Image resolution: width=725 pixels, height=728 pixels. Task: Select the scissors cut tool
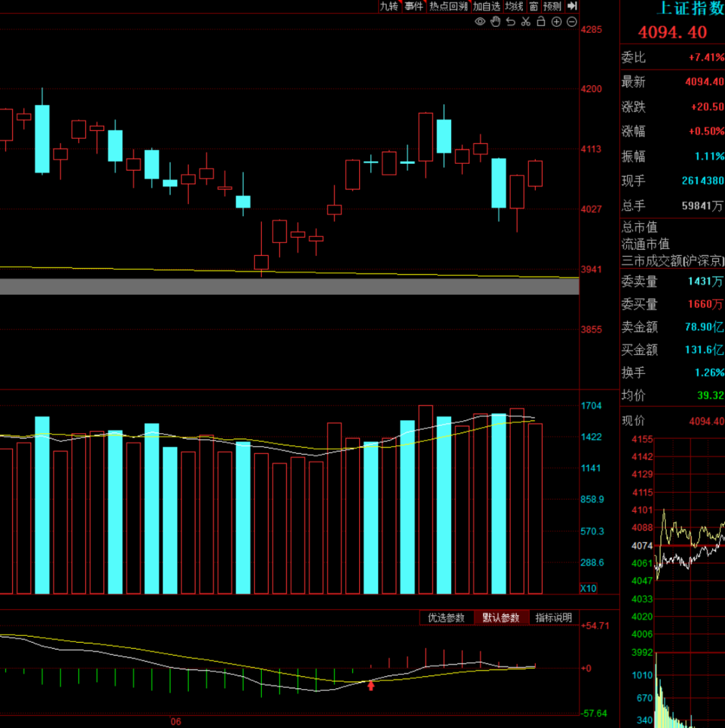(x=526, y=21)
